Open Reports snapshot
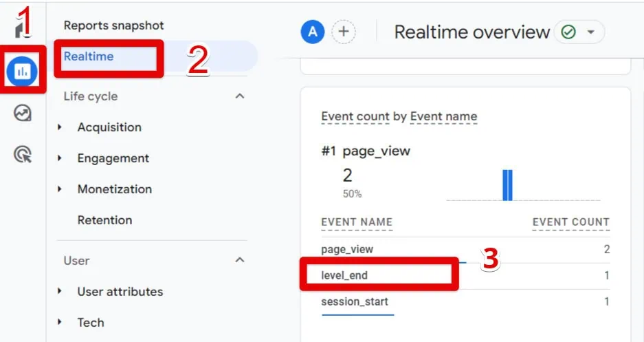The image size is (644, 342). click(x=114, y=25)
